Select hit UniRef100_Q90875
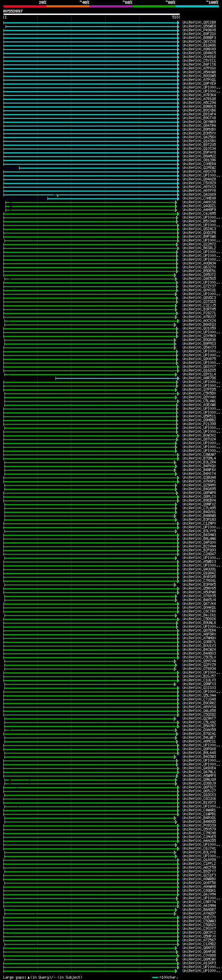 click(199, 359)
